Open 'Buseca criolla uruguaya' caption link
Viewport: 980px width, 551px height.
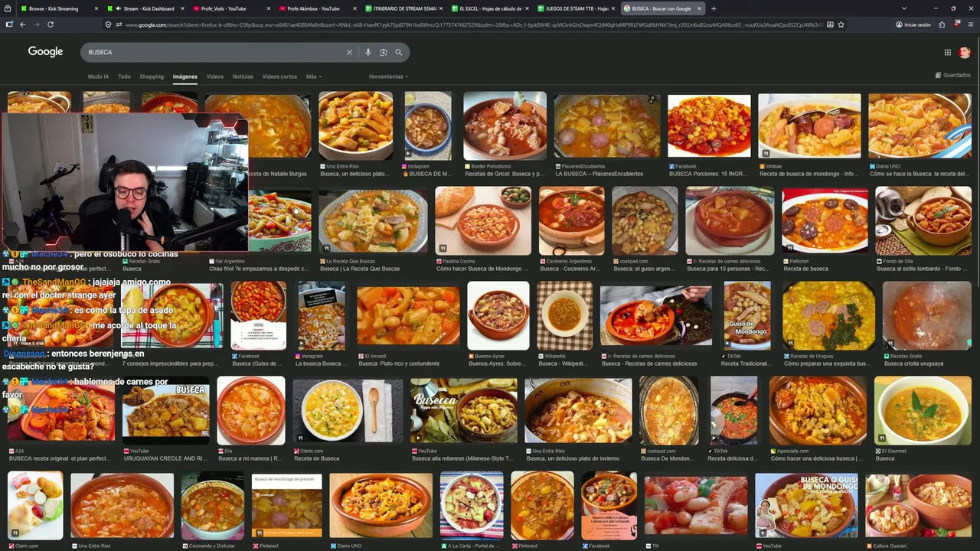[914, 364]
